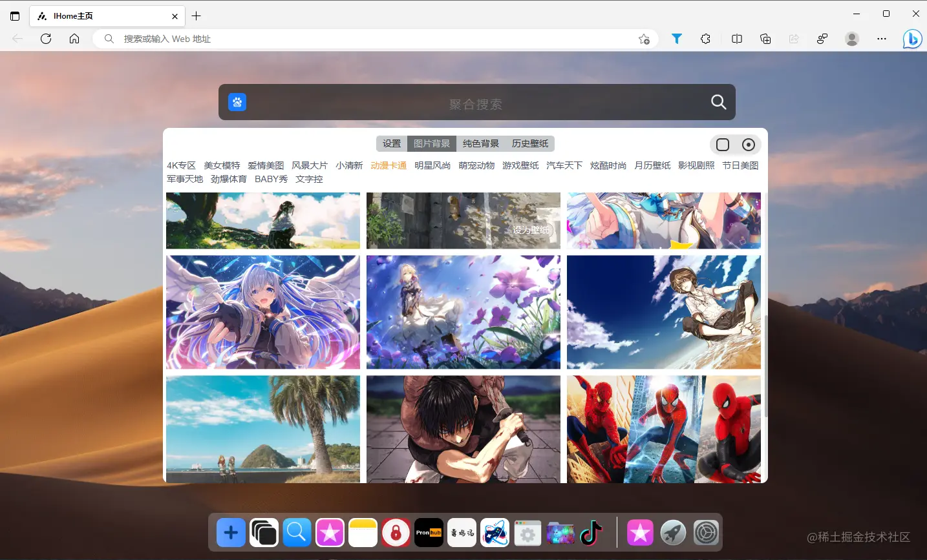Open the game controller dock icon
The width and height of the screenshot is (927, 560).
click(x=495, y=533)
